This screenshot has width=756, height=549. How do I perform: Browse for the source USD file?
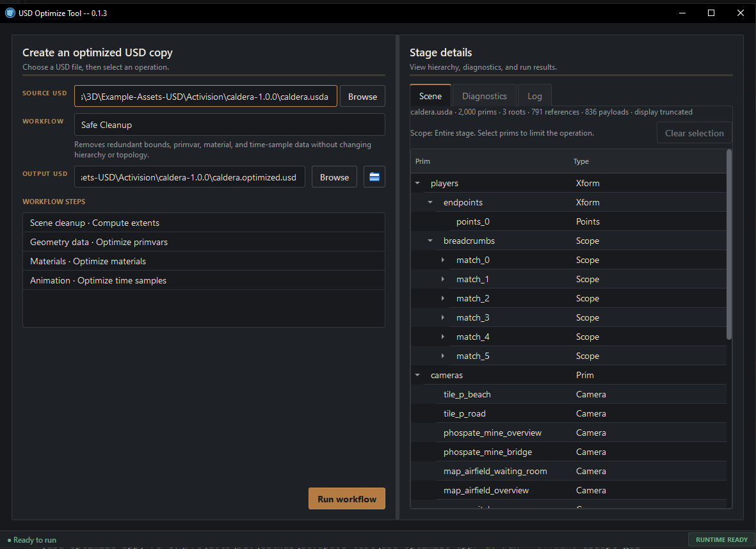tap(362, 97)
